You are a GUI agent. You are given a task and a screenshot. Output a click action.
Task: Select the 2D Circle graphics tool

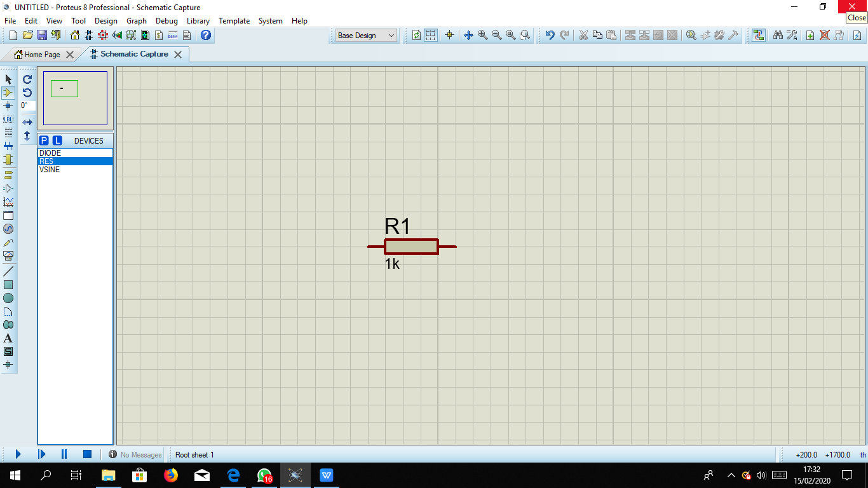click(x=8, y=298)
